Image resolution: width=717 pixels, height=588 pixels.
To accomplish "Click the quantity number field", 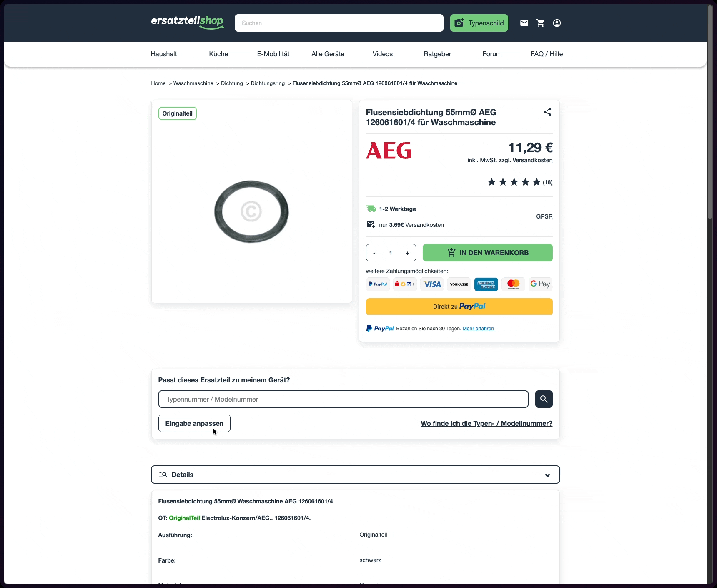I will [391, 253].
